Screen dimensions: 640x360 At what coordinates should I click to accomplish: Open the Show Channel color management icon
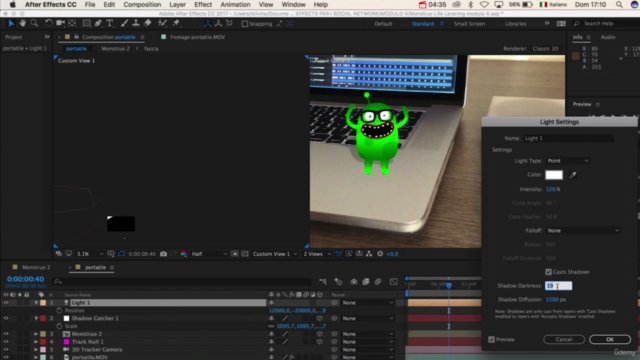[x=184, y=254]
